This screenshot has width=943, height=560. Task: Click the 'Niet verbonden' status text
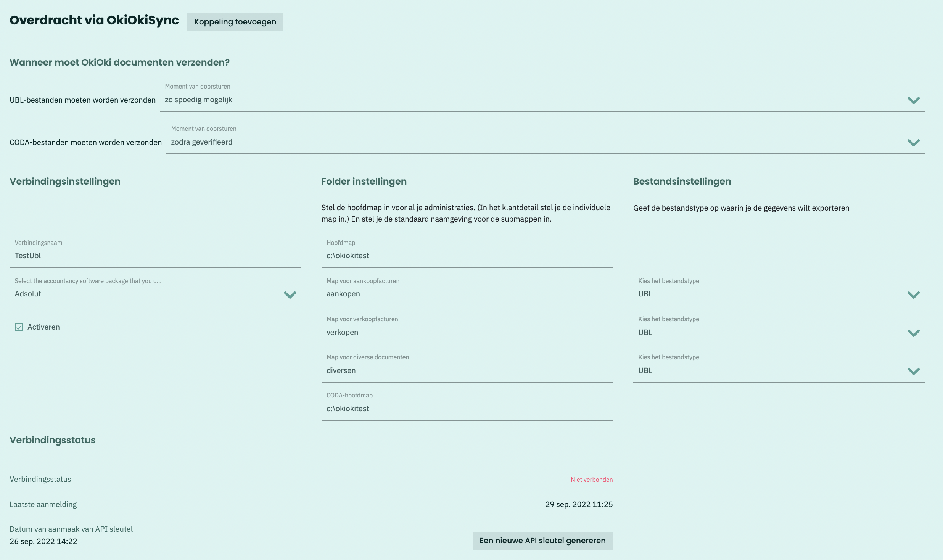pyautogui.click(x=592, y=480)
